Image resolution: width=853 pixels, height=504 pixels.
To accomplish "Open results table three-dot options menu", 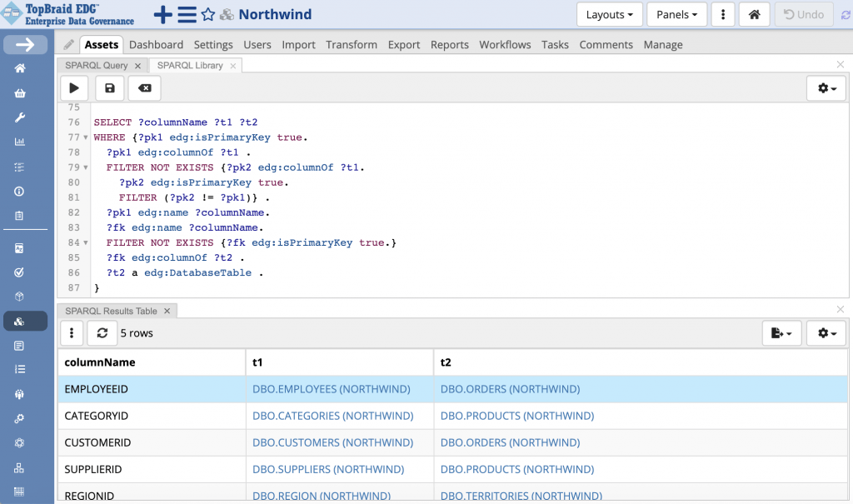I will (72, 333).
